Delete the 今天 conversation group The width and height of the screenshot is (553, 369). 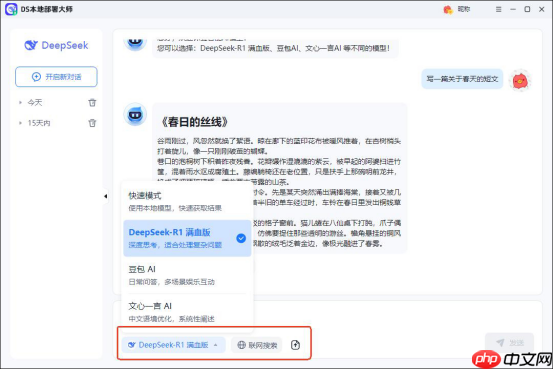[x=92, y=103]
